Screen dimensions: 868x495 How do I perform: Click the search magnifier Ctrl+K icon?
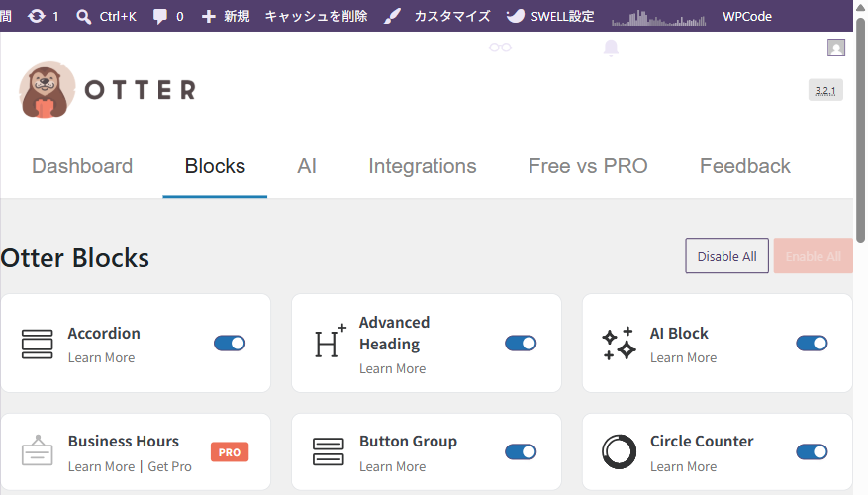click(x=83, y=16)
